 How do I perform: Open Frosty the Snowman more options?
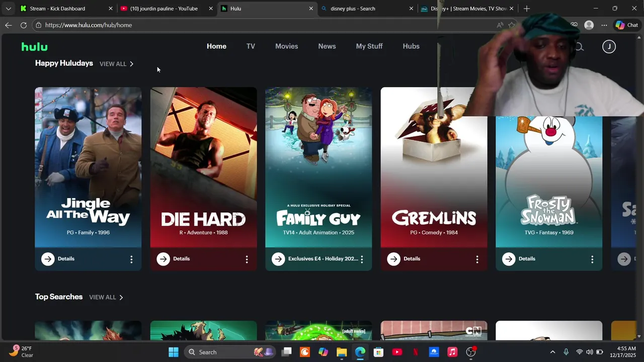click(x=592, y=259)
